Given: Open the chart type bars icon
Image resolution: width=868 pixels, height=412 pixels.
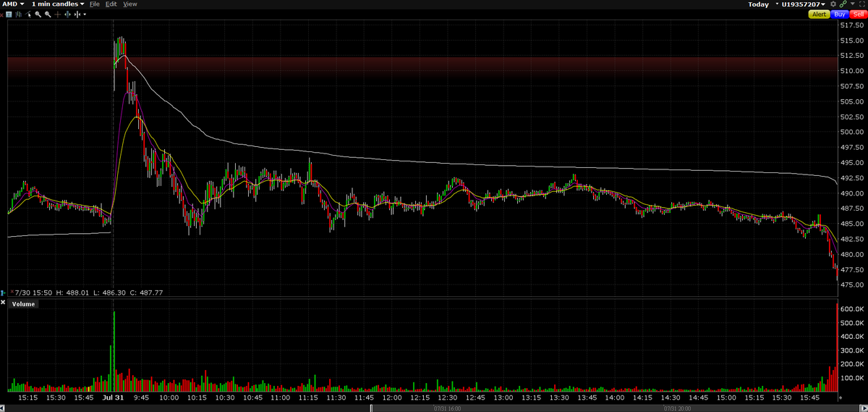Looking at the screenshot, I should point(18,14).
